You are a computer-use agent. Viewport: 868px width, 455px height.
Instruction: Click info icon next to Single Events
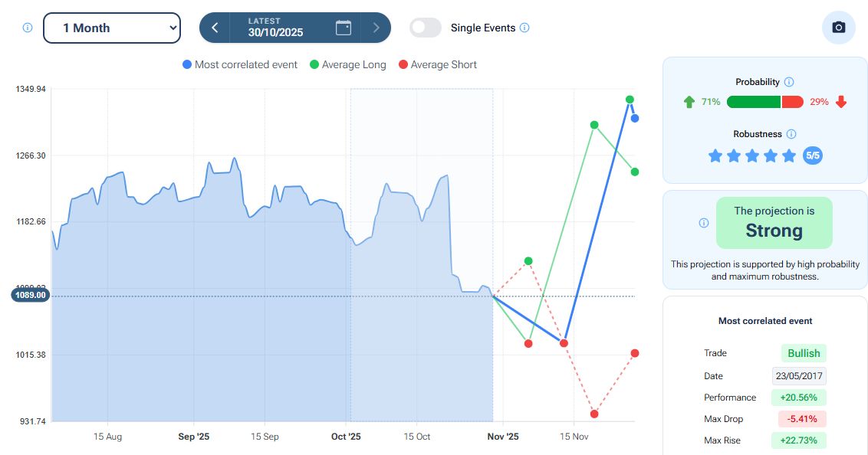(524, 28)
